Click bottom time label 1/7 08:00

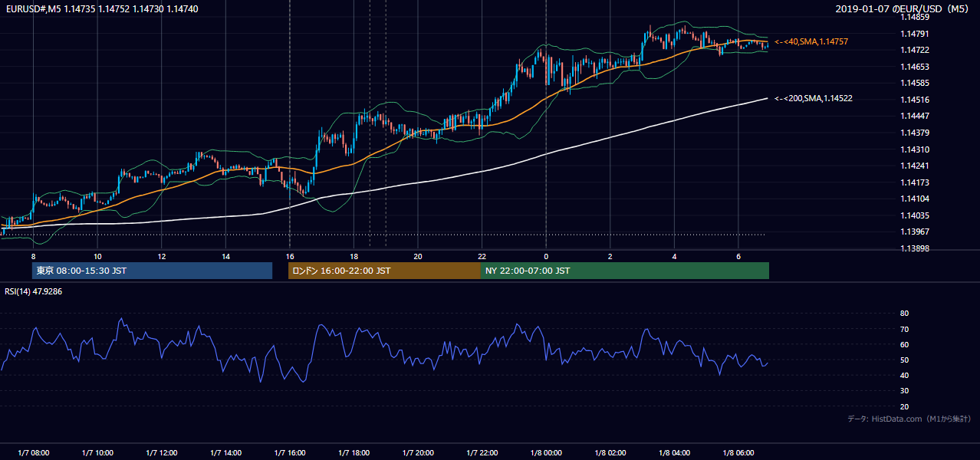(x=33, y=453)
